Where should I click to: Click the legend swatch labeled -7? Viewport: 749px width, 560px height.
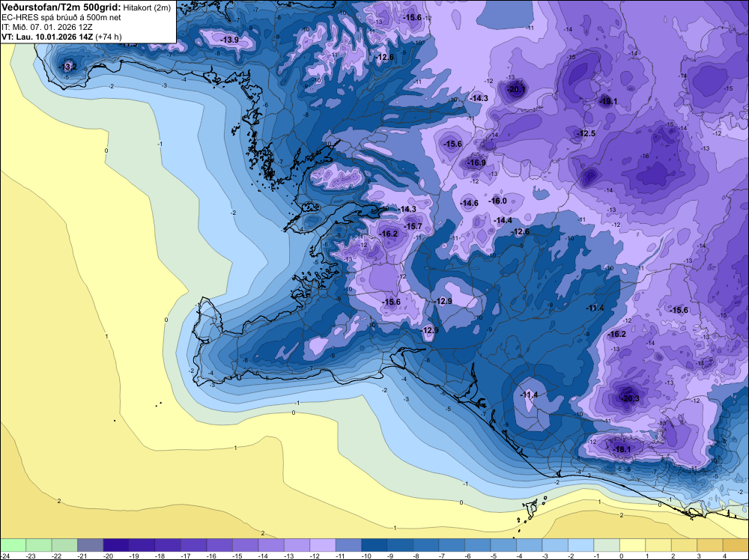(452, 545)
